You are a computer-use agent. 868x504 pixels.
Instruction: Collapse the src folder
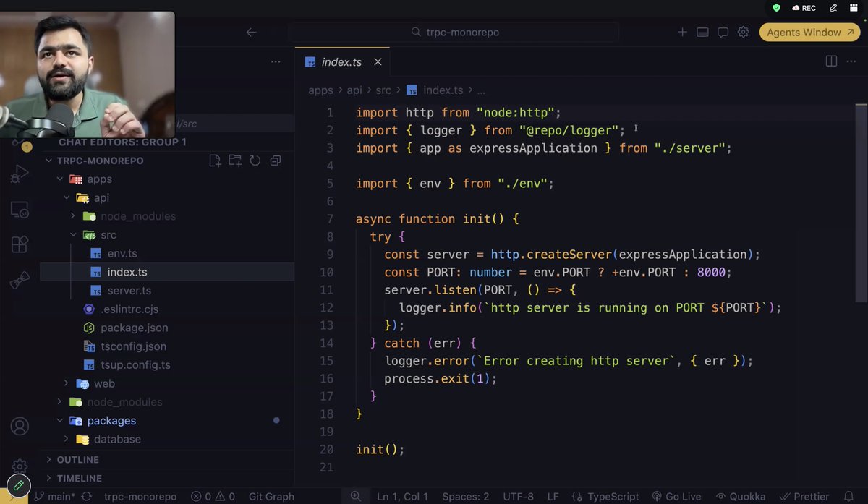73,235
